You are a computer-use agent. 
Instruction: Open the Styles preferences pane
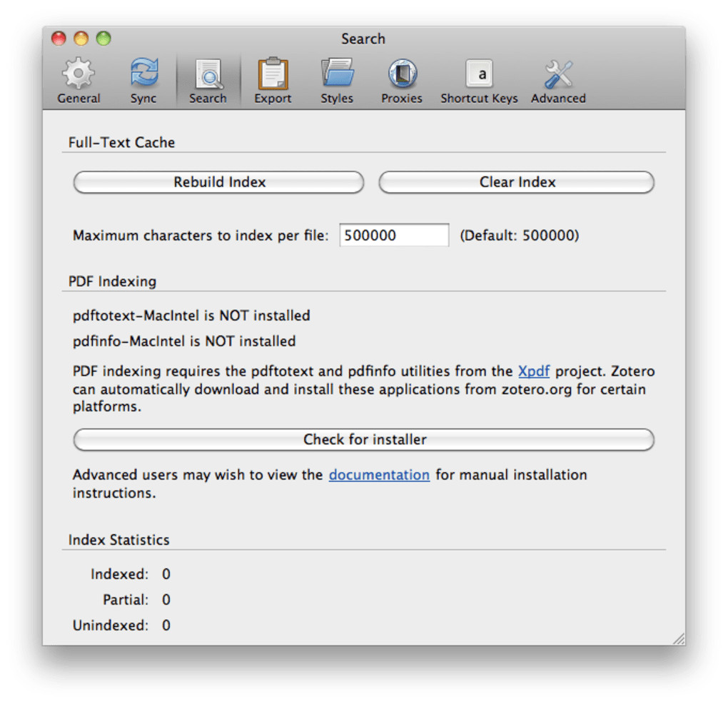tap(337, 81)
